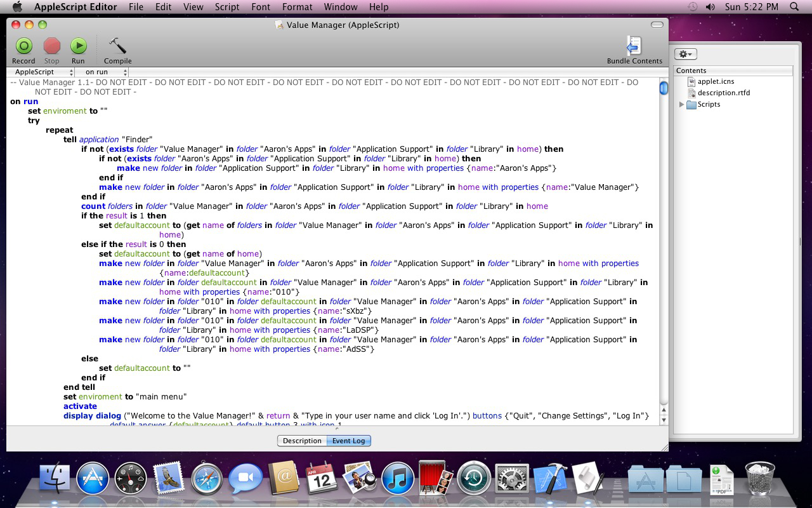The image size is (812, 508).
Task: Open the AppleScript language popup
Action: tap(44, 72)
